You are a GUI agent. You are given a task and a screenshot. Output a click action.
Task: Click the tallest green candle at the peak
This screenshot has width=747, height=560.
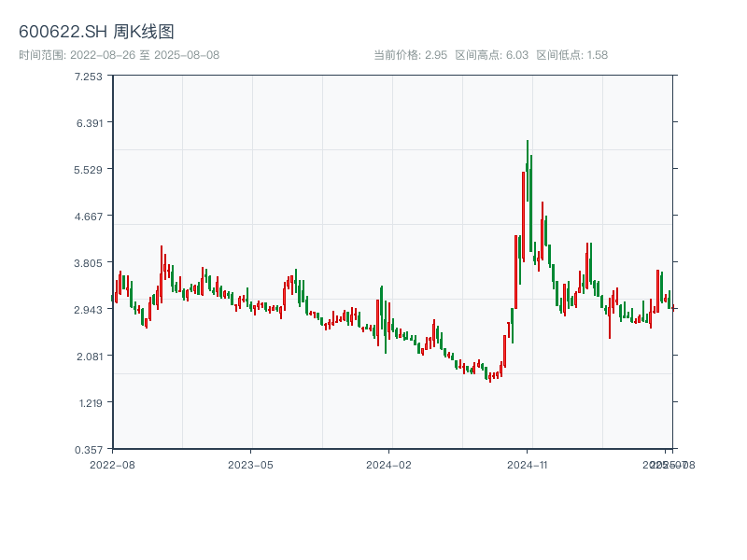pyautogui.click(x=528, y=171)
